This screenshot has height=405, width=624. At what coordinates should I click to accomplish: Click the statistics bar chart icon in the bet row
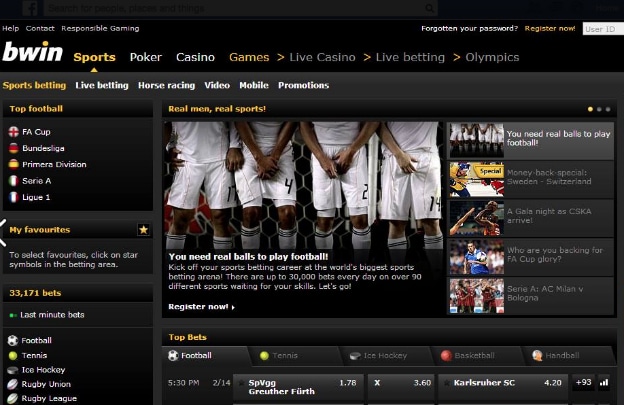604,383
